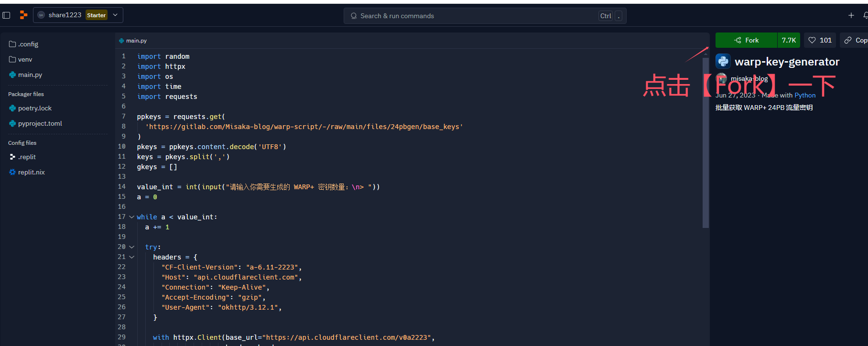
Task: Open replit.nix file in the sidebar
Action: click(x=31, y=172)
